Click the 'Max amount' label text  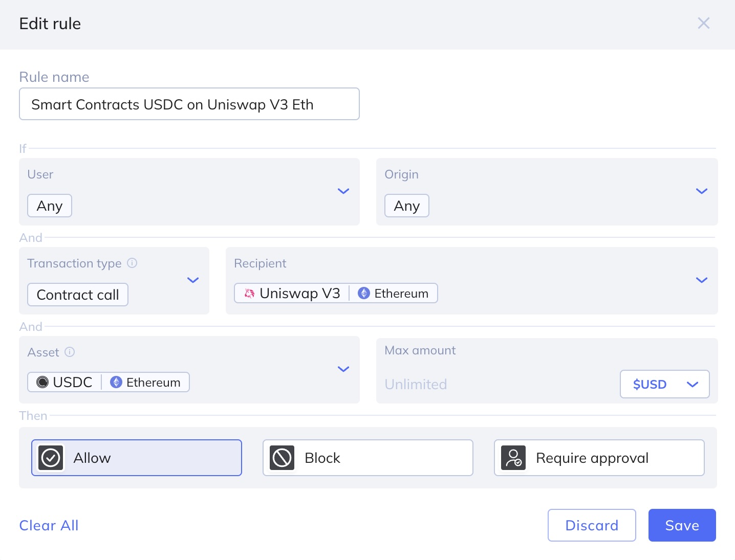coord(420,350)
